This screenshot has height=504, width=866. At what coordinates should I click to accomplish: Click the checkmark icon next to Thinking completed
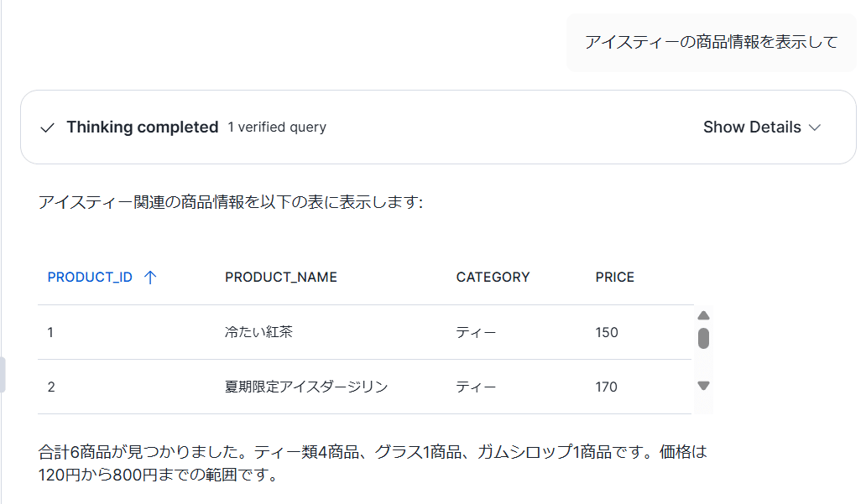48,127
